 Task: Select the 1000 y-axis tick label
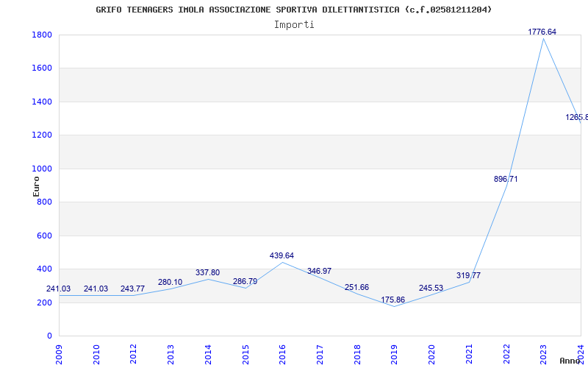point(41,169)
